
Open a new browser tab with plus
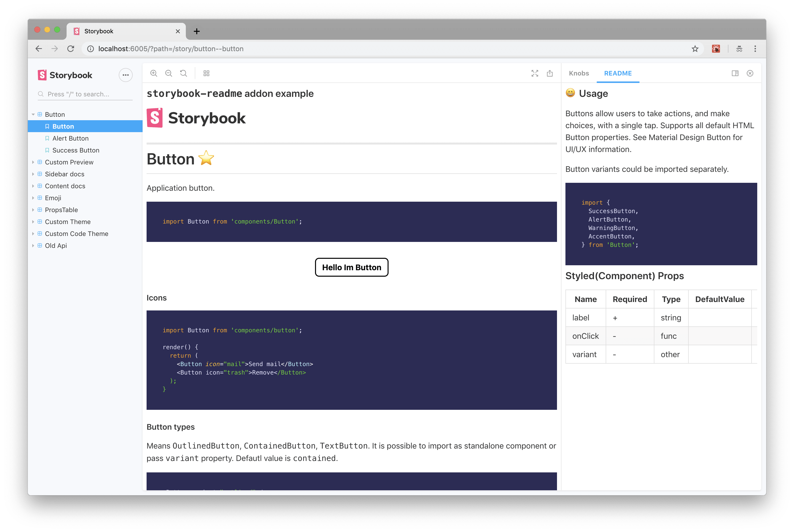pos(197,31)
